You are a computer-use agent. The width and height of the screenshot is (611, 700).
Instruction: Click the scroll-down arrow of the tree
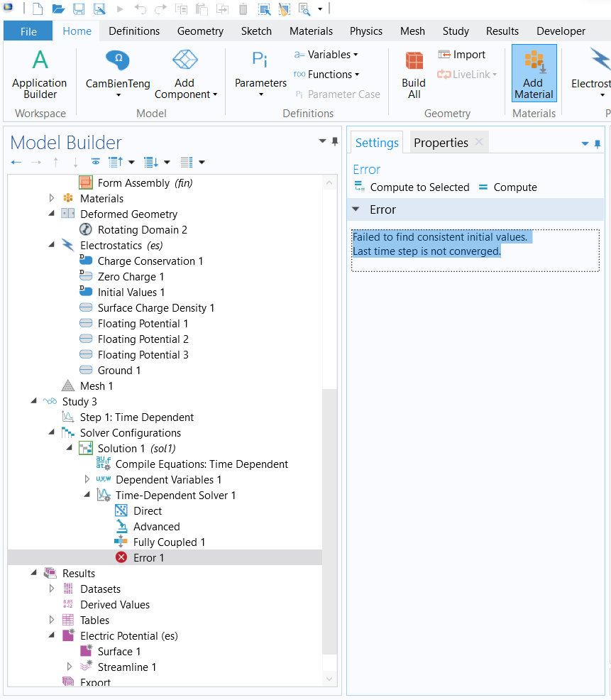(329, 679)
